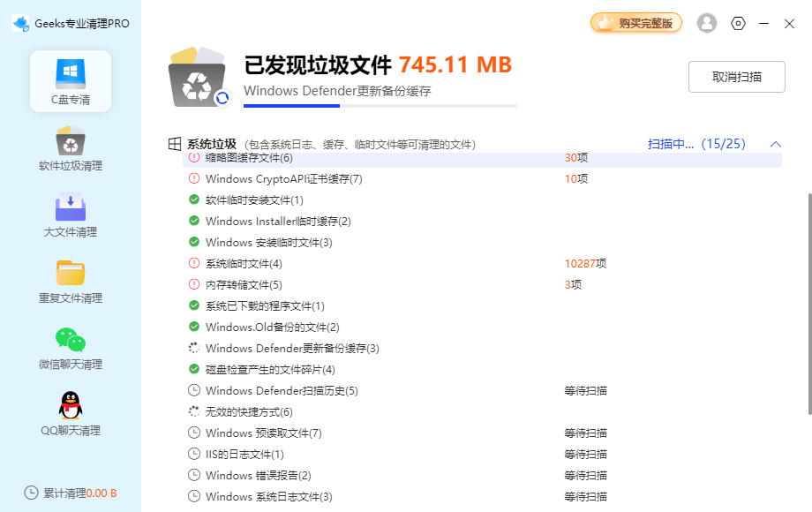The height and width of the screenshot is (512, 812).
Task: Click clock icon beside Windows Defender扫描历史
Action: (193, 390)
